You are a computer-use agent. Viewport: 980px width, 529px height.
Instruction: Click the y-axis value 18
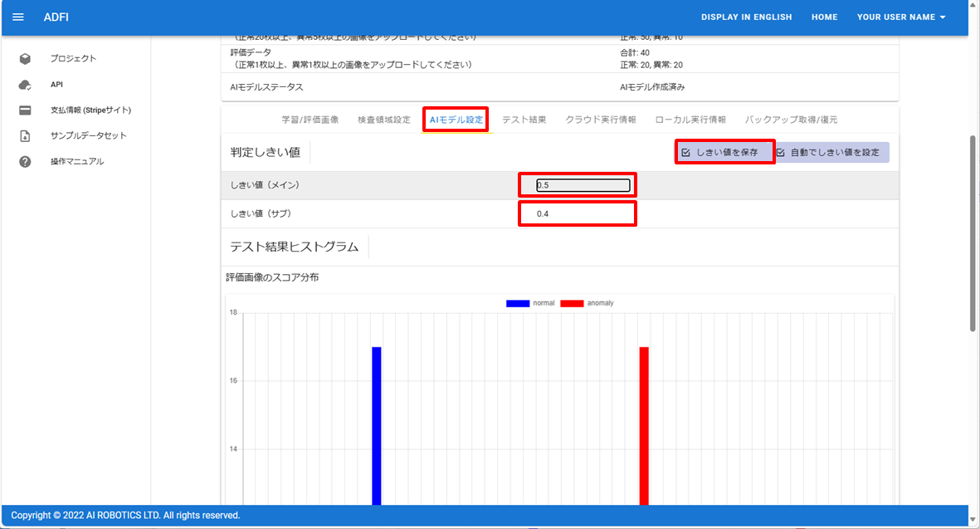pyautogui.click(x=233, y=312)
